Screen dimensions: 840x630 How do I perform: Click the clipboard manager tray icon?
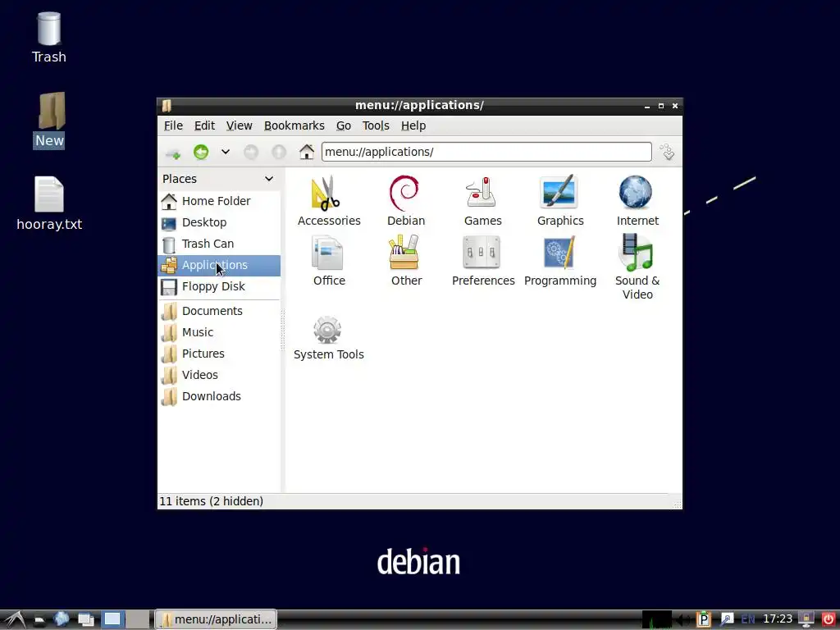[703, 620]
